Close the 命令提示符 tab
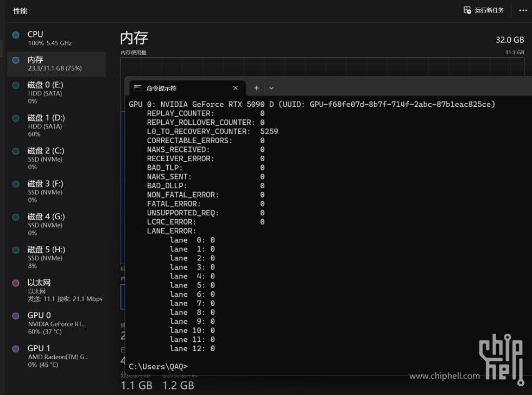Screen dimensions: 532x395 point(236,88)
